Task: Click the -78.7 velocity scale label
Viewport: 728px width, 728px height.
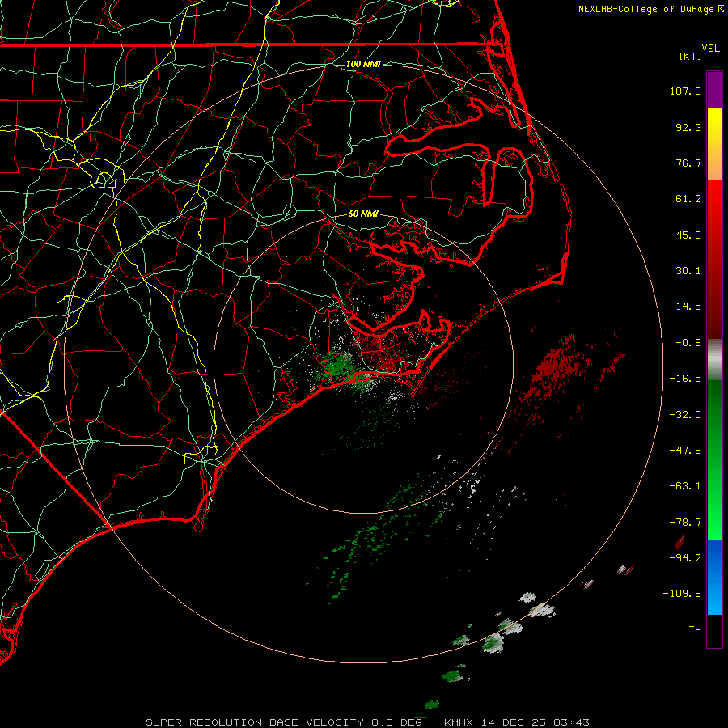Action: point(685,523)
